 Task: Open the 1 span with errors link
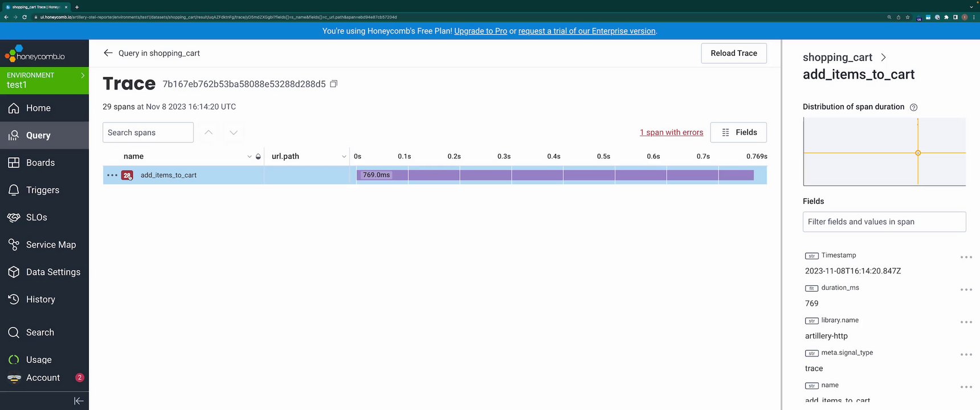671,132
